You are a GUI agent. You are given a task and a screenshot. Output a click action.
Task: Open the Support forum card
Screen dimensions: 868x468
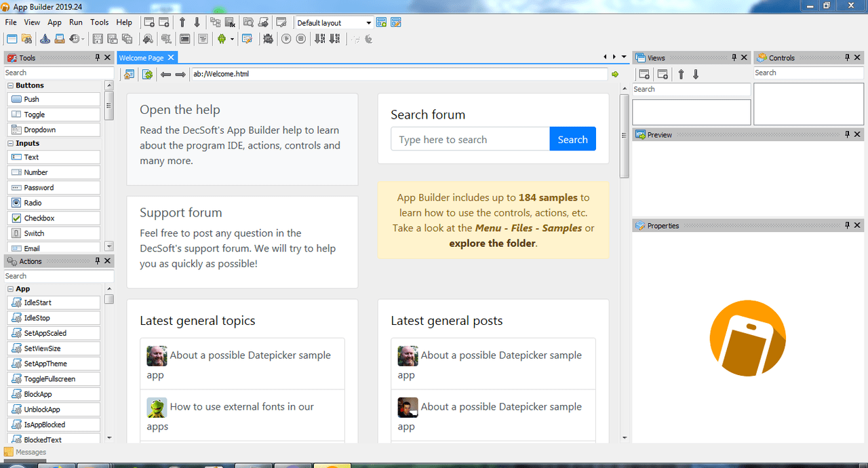point(242,242)
